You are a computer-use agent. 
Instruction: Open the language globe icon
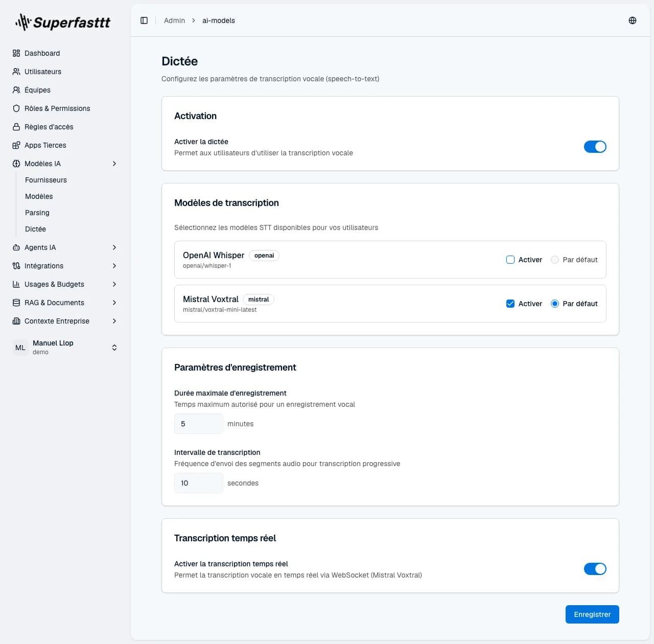[x=633, y=20]
